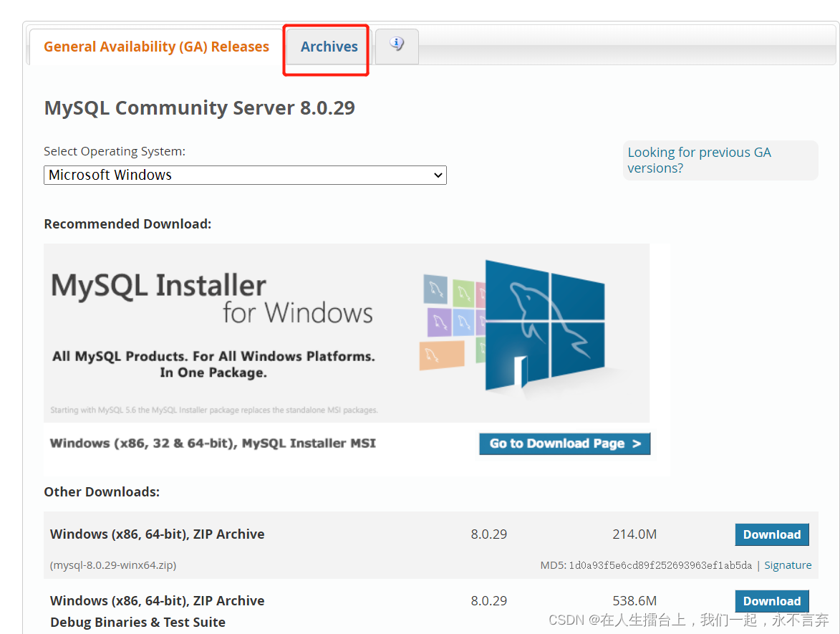Select General Availability (GA) Releases tab
The image size is (840, 634).
tap(156, 47)
